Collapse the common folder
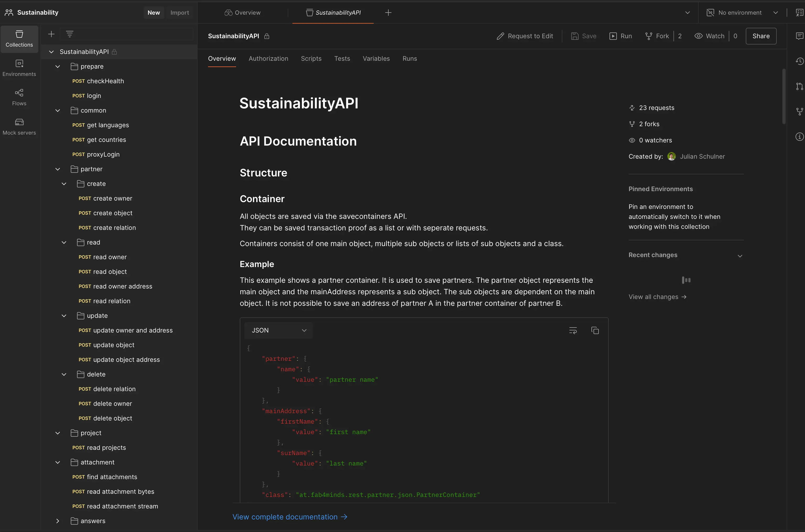805x532 pixels. [x=58, y=110]
